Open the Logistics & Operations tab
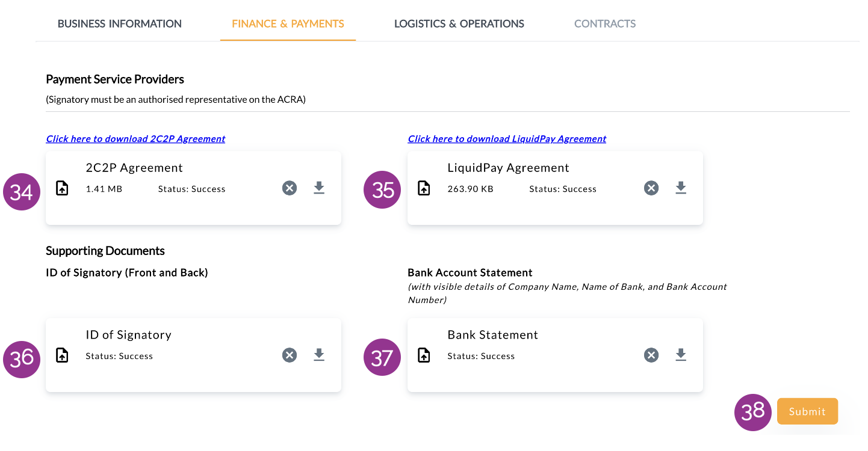 pyautogui.click(x=459, y=24)
